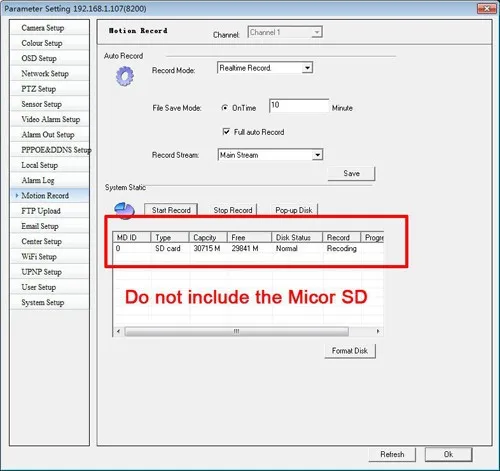Open Network Setup in the sidebar

point(50,74)
